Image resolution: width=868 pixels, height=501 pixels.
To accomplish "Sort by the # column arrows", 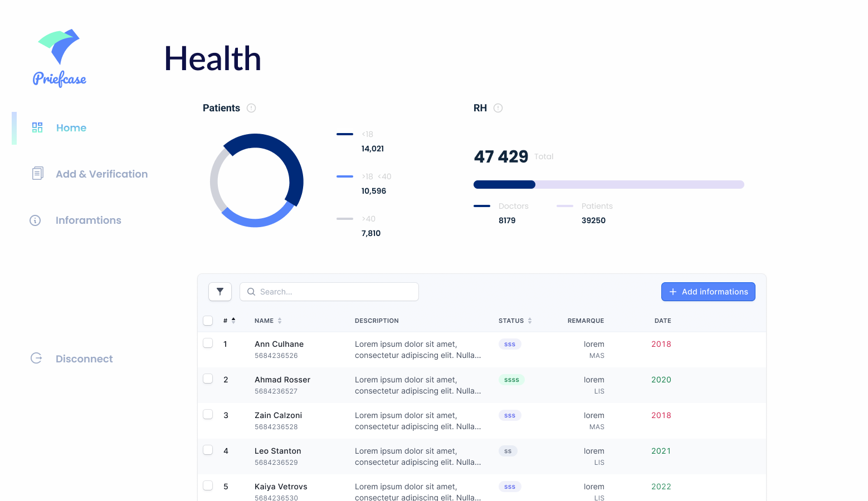I will tap(233, 320).
